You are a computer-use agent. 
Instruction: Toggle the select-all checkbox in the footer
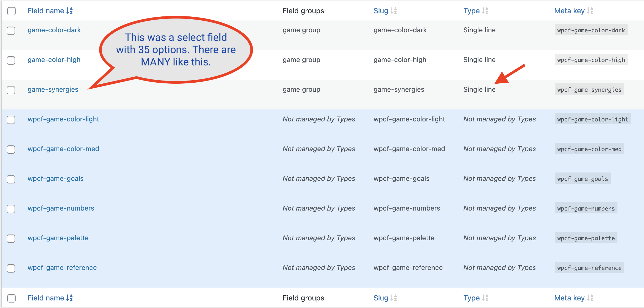point(11,298)
